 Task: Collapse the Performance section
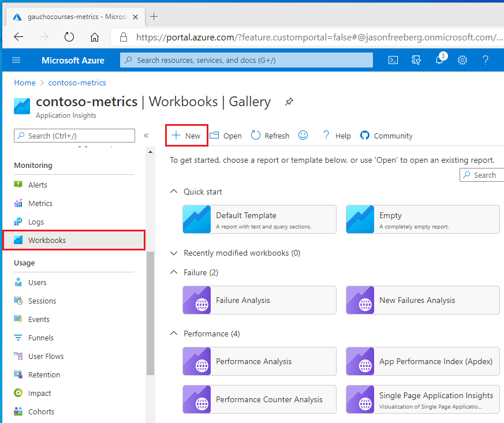coord(174,334)
